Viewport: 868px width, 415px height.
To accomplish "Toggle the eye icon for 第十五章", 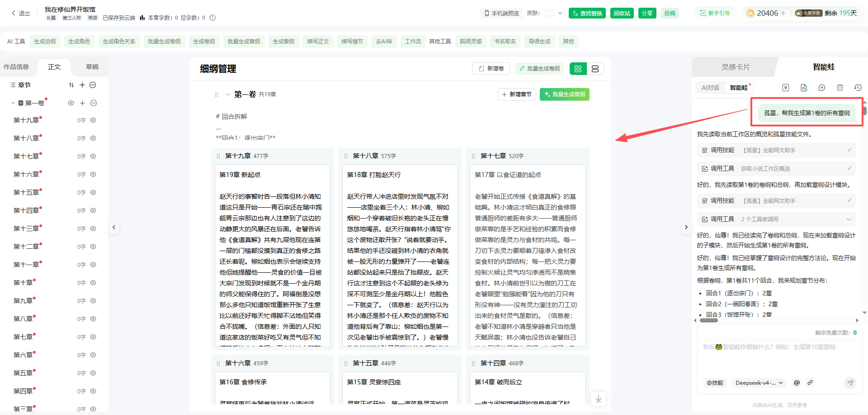I will click(93, 192).
